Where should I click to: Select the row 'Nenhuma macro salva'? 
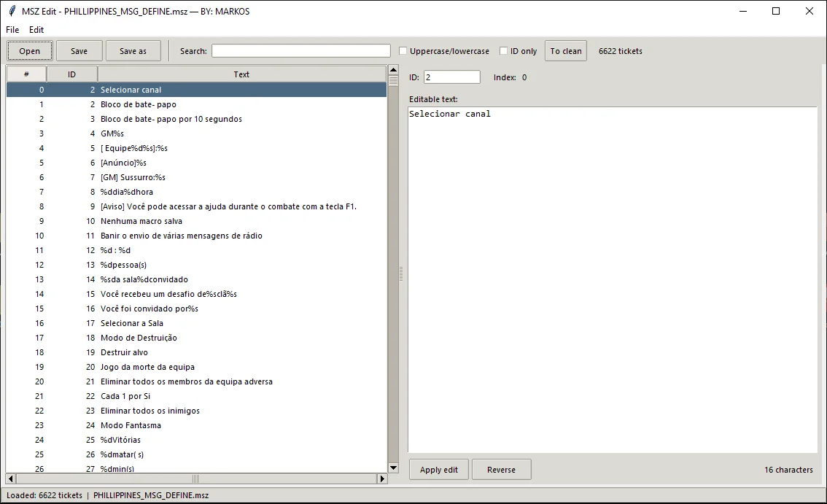click(x=196, y=221)
